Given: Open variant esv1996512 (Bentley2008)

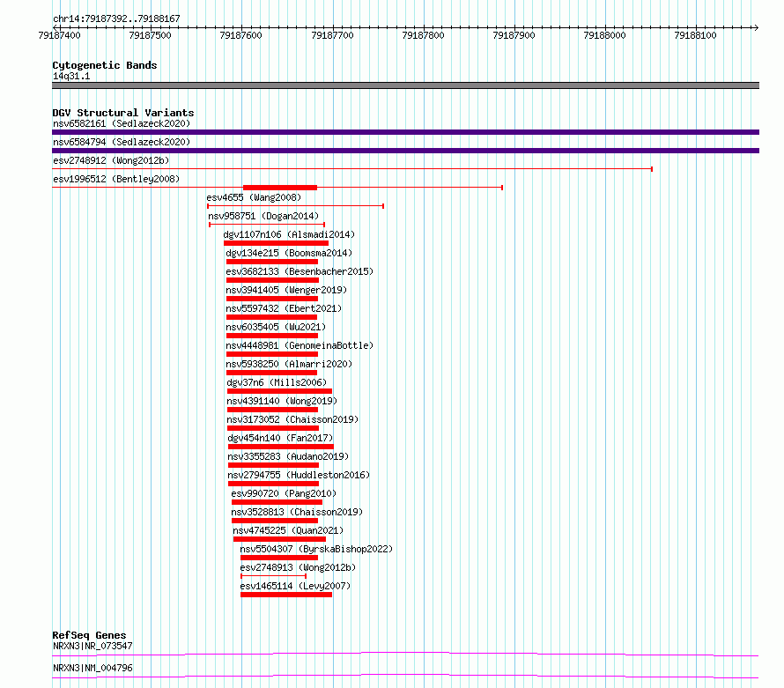Looking at the screenshot, I should pos(116,179).
